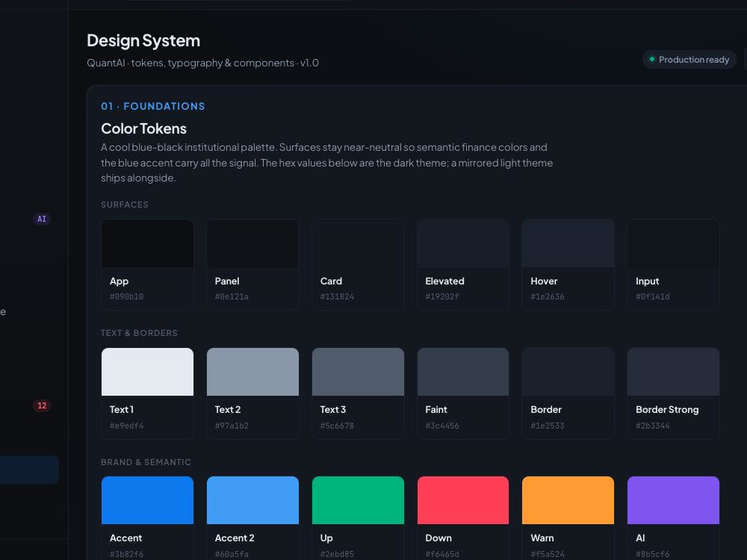Screen dimensions: 747x560
Task: Click hex value #8b5cf6
Action: pyautogui.click(x=653, y=554)
